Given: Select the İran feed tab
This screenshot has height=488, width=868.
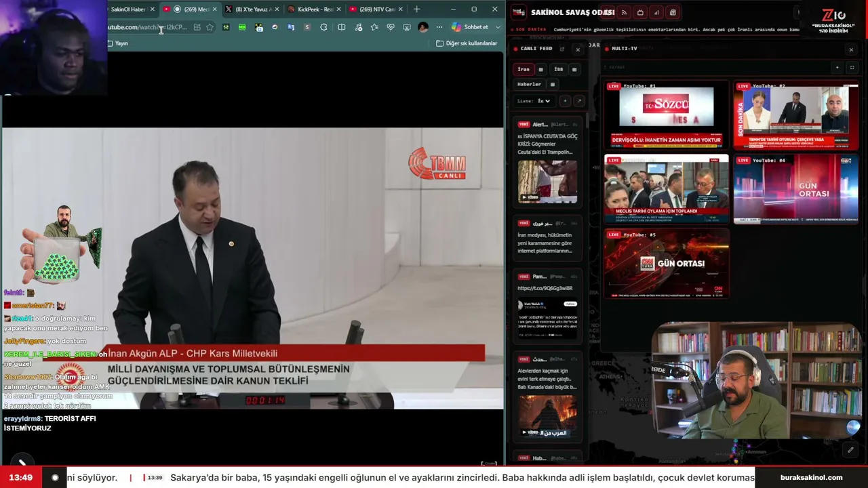Looking at the screenshot, I should [524, 69].
